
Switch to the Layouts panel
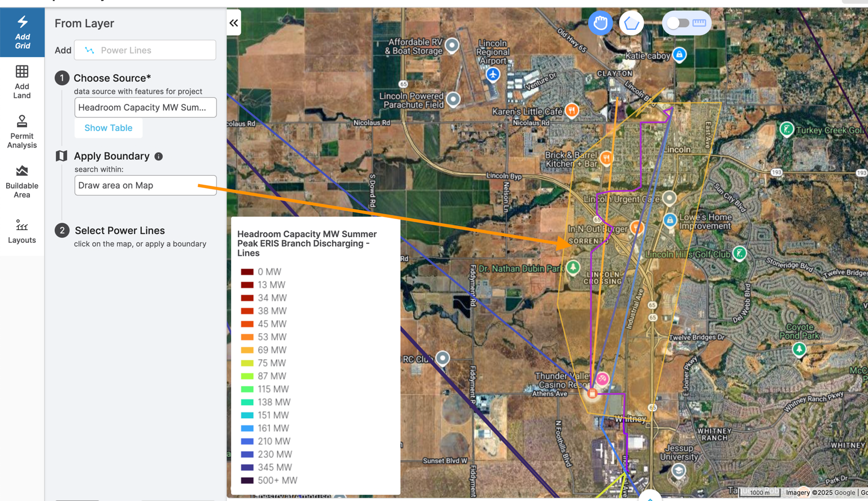click(22, 232)
